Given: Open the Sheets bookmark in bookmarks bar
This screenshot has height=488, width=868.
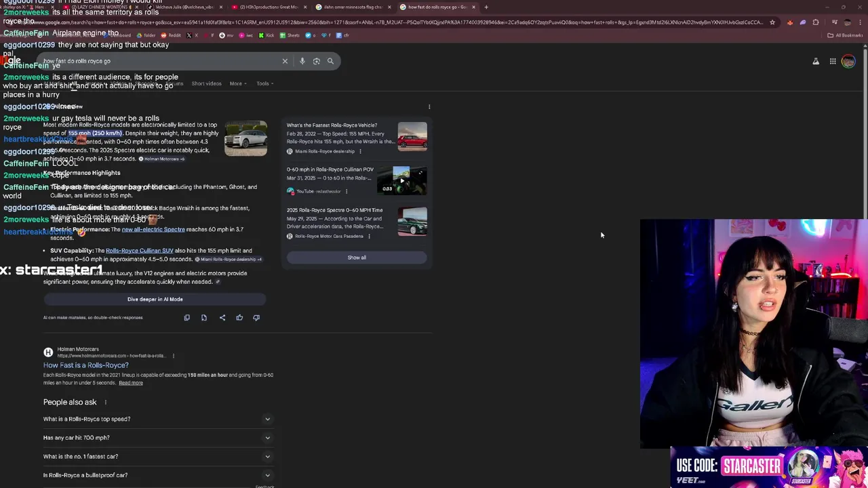Looking at the screenshot, I should tap(290, 35).
